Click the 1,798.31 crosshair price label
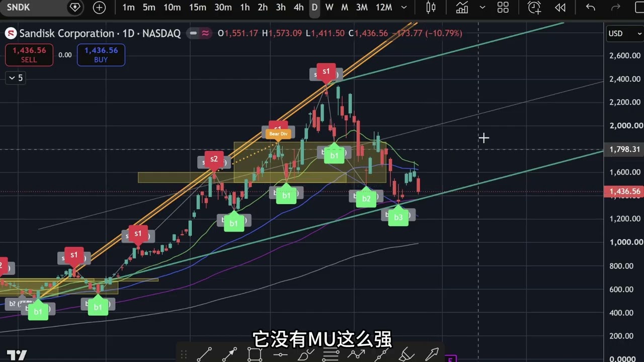Viewport: 644px width, 362px height. click(x=624, y=149)
